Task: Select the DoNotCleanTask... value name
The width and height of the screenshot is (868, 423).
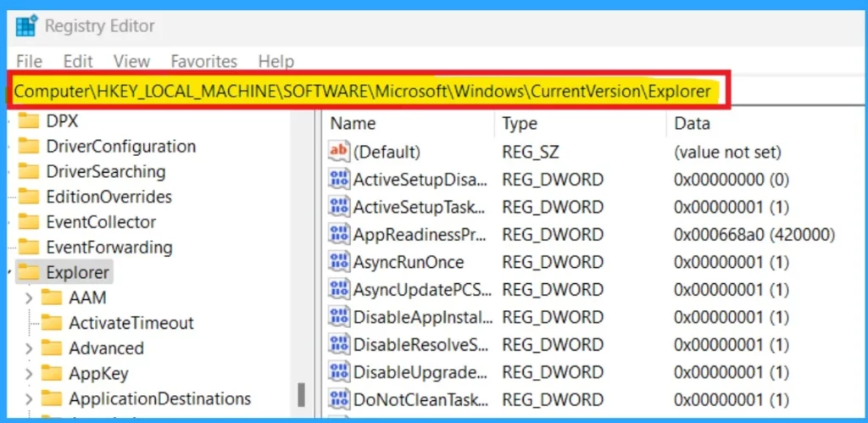Action: [421, 400]
